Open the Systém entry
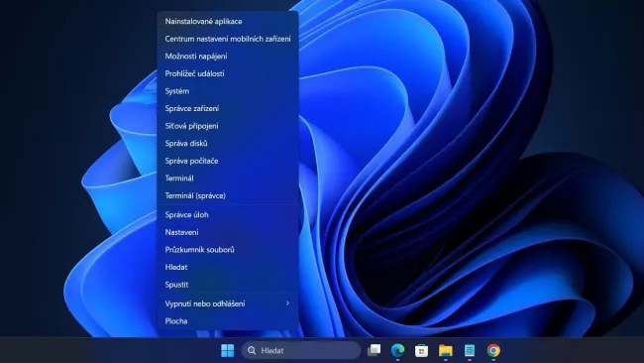This screenshot has width=644, height=363. [x=228, y=91]
